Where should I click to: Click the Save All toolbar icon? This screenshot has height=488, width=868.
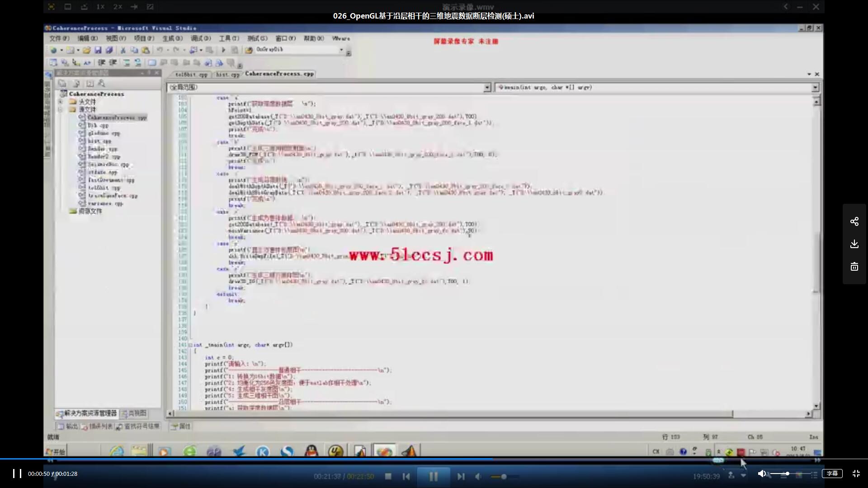[x=109, y=50]
